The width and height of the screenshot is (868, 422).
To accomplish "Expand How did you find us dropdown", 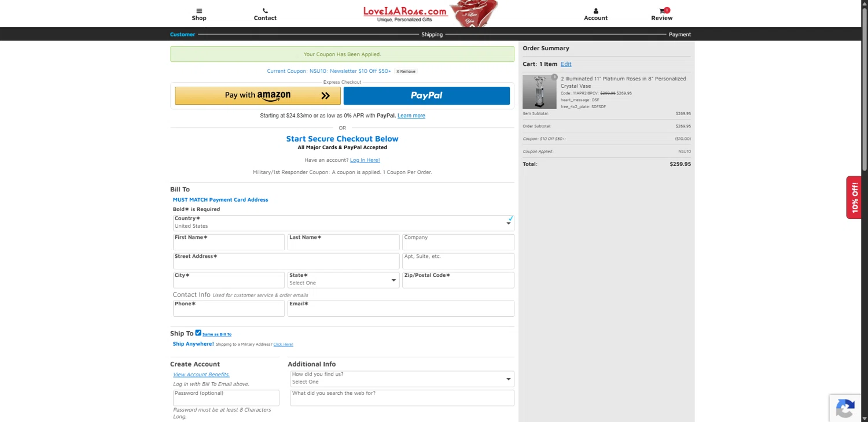I will [x=402, y=379].
